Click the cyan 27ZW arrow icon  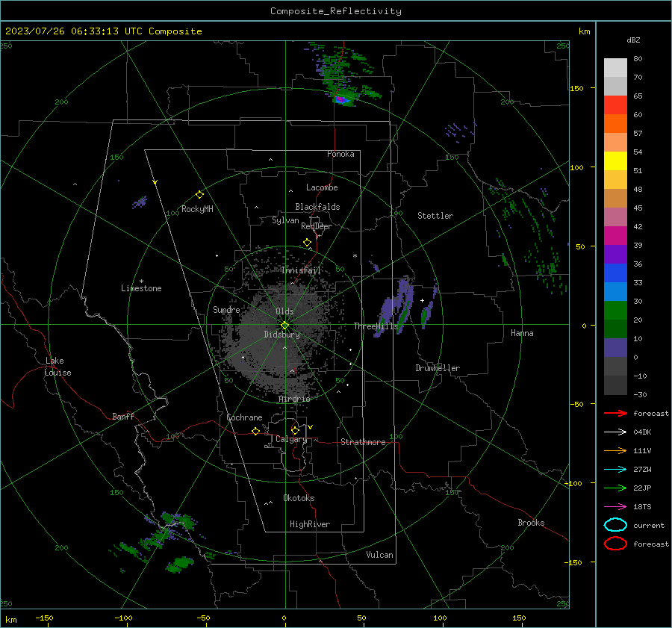click(x=615, y=470)
